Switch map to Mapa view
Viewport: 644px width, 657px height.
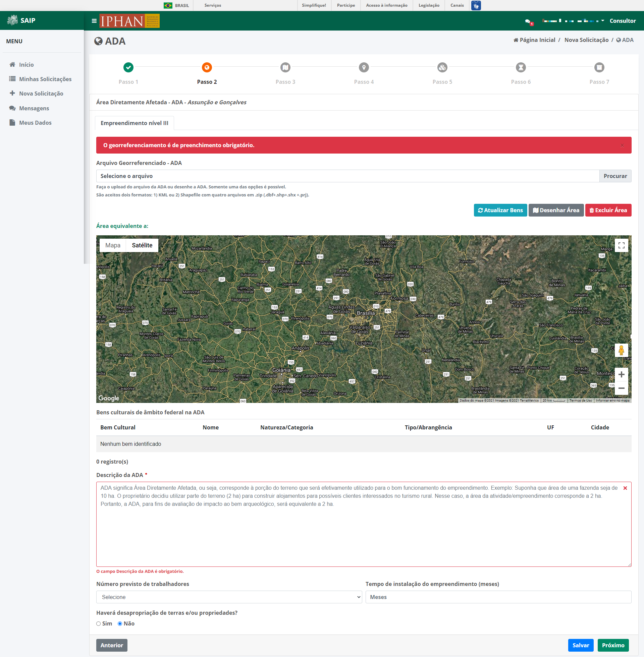113,245
